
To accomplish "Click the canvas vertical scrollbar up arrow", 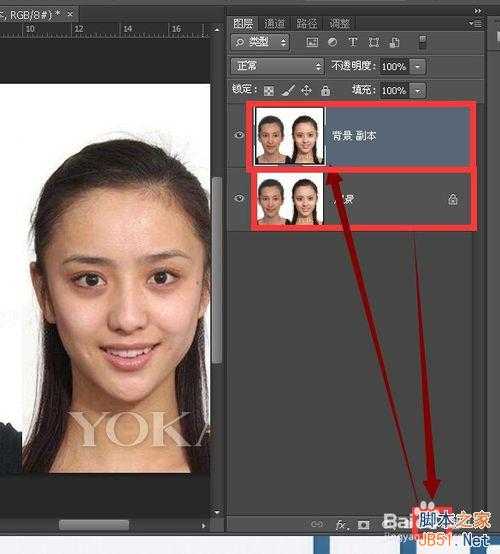I will click(217, 30).
